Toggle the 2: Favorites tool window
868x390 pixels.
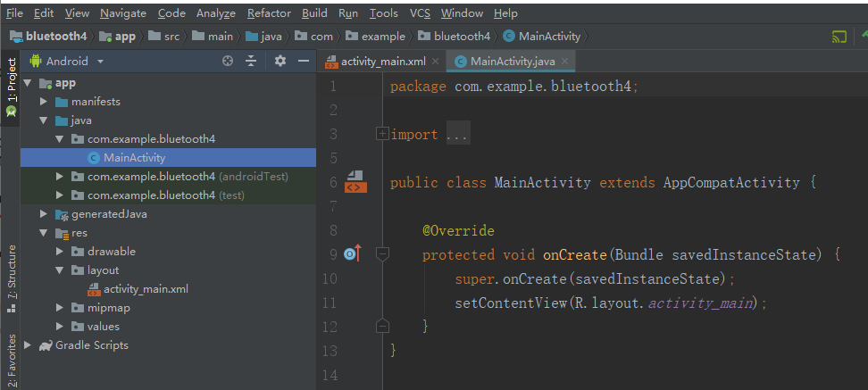[x=10, y=360]
